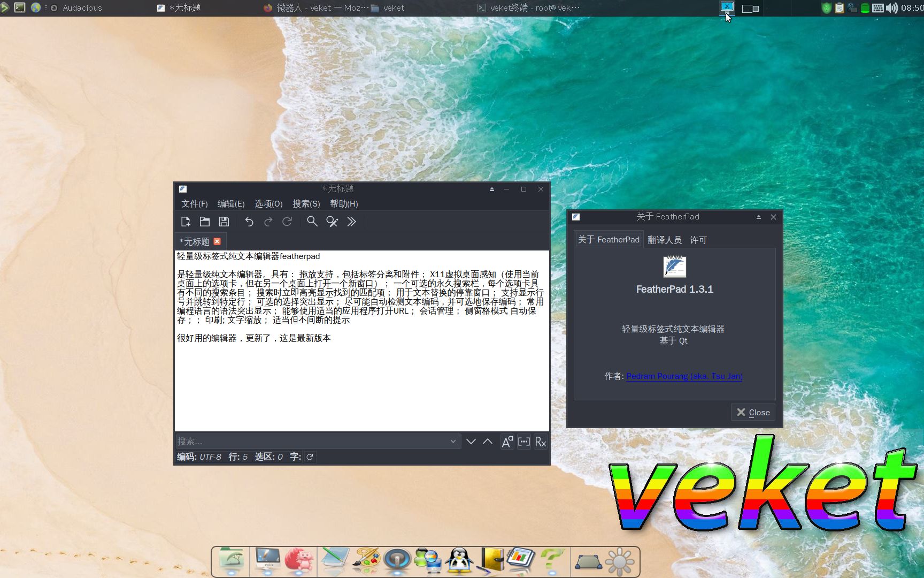Screen dimensions: 924x578
Task: Toggle whole word search option
Action: click(524, 442)
